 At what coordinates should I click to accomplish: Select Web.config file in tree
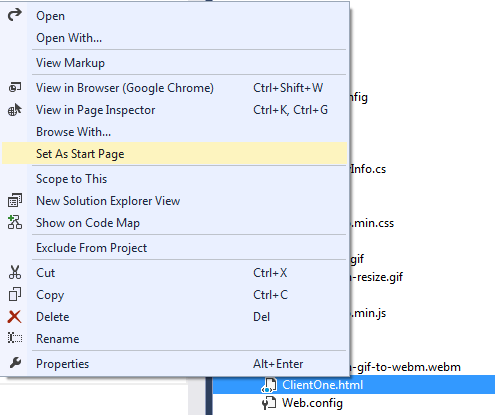click(x=312, y=403)
